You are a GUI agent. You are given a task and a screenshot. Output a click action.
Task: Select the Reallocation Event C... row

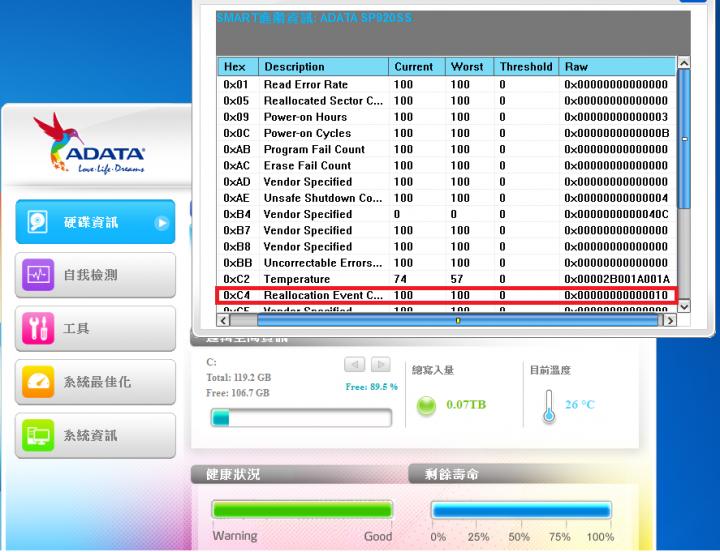click(446, 295)
